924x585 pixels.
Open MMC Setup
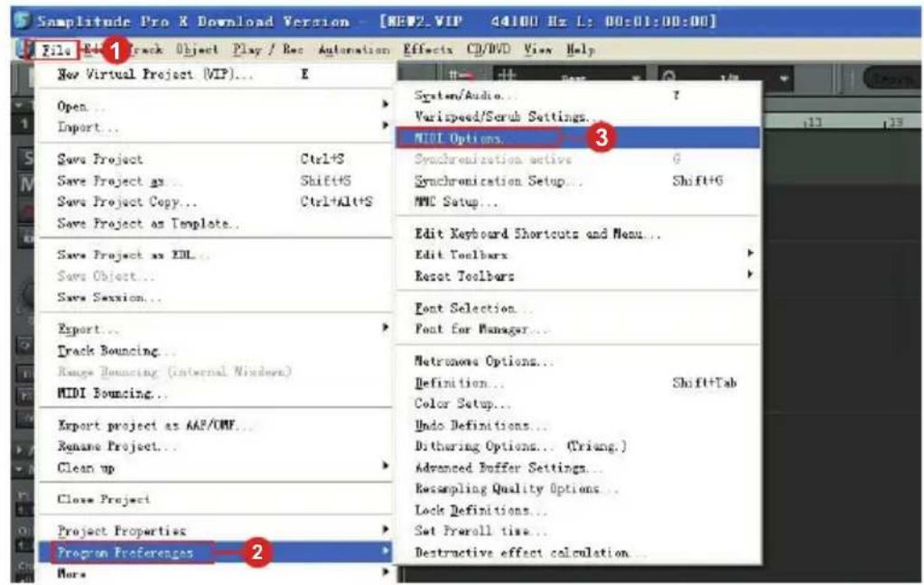click(x=579, y=202)
